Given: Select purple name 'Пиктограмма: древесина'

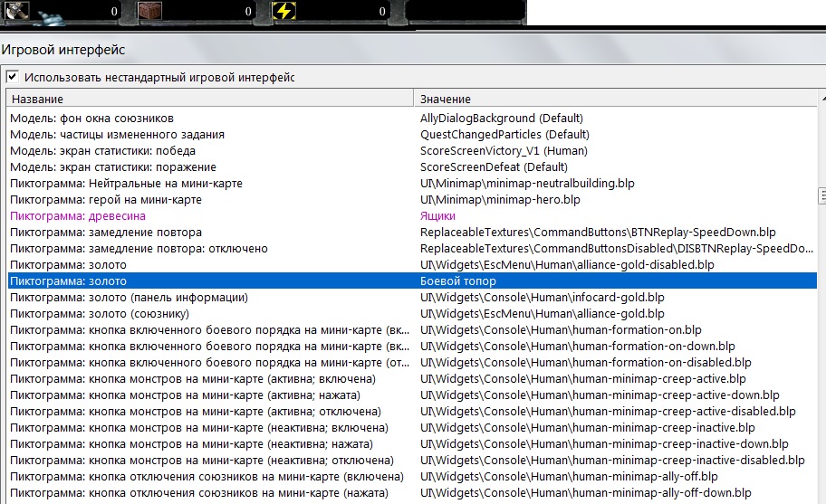Looking at the screenshot, I should (78, 215).
